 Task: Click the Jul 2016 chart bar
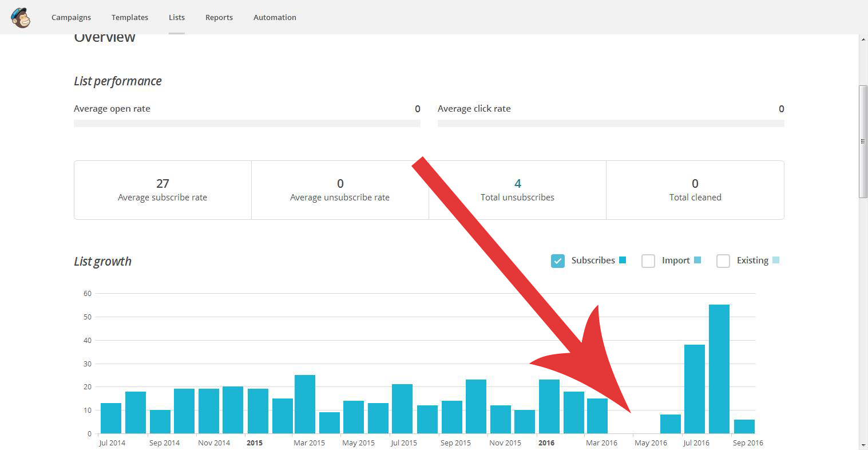point(695,389)
